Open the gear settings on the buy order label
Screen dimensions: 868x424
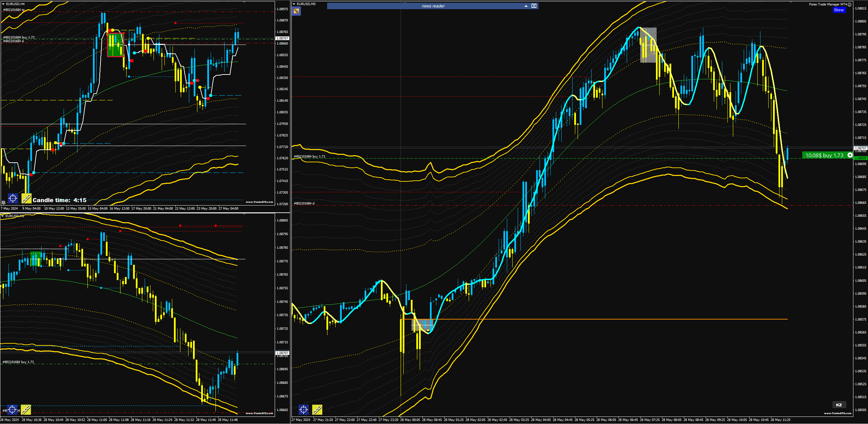click(850, 155)
